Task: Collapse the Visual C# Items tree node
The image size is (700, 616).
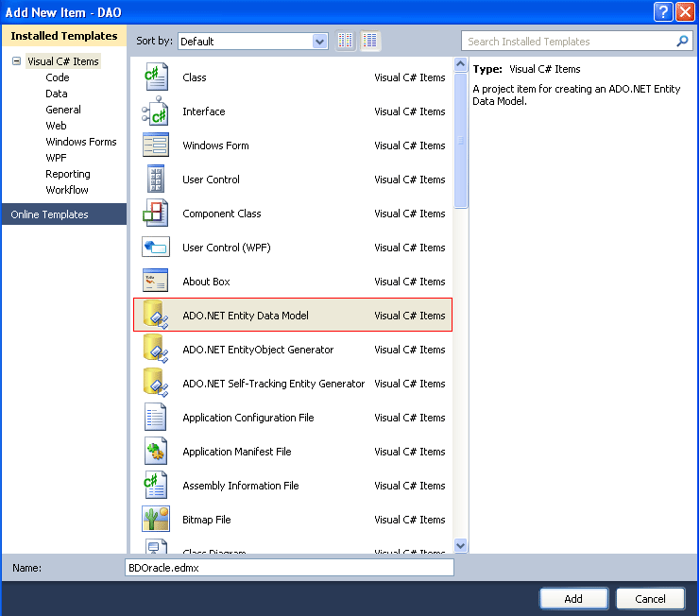Action: click(16, 61)
